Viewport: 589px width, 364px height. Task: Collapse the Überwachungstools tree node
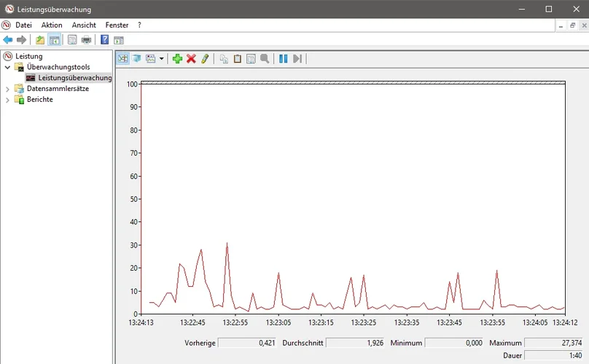(8, 67)
